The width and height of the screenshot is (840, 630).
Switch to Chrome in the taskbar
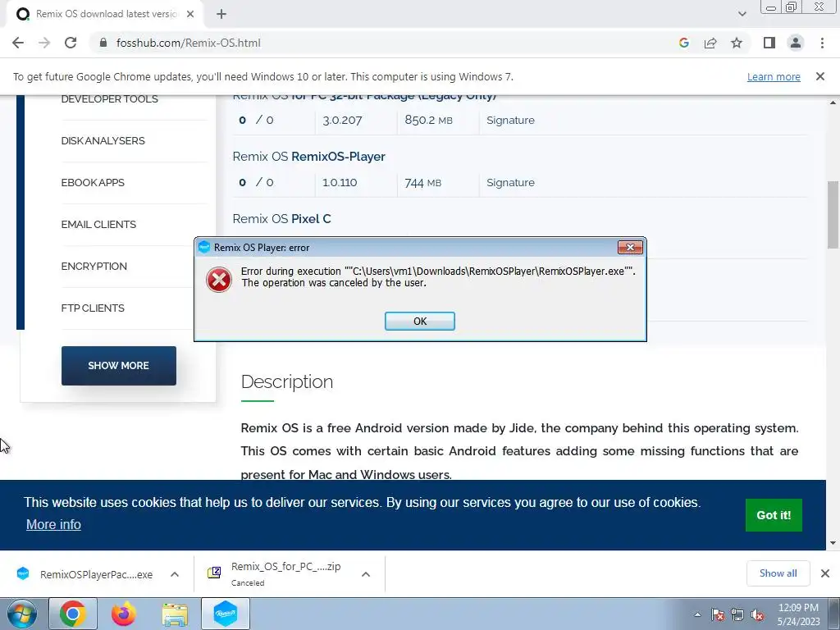[73, 614]
